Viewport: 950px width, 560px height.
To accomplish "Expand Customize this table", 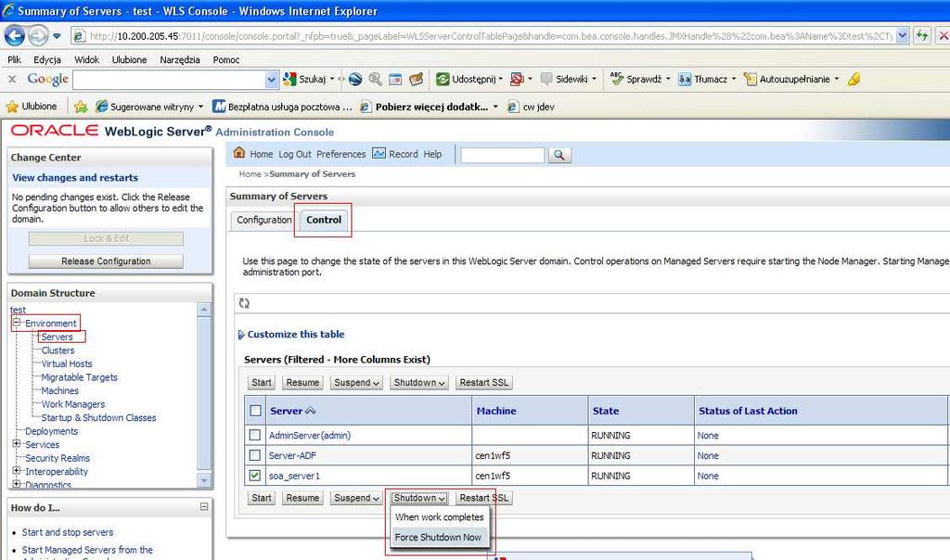I will point(291,334).
